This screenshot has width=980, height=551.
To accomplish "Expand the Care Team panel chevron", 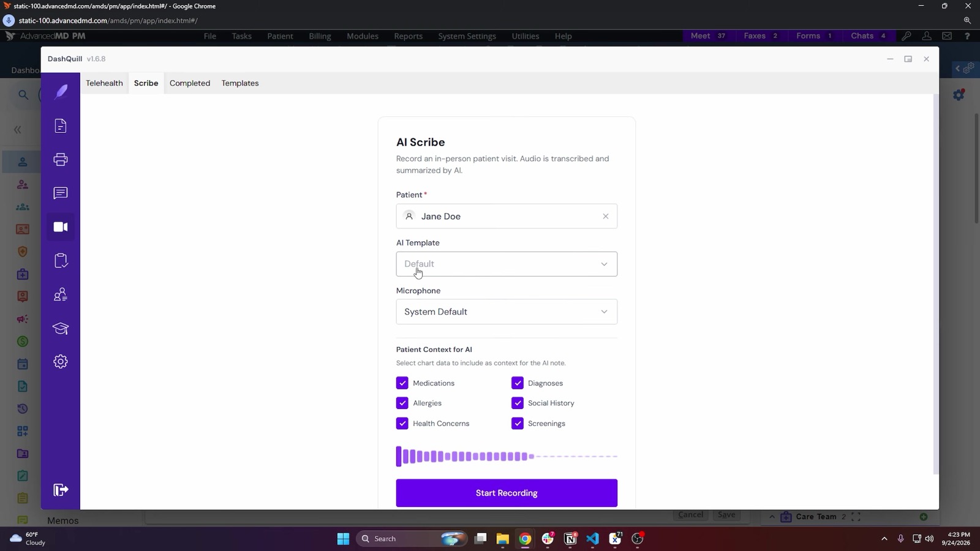I will pos(772,517).
